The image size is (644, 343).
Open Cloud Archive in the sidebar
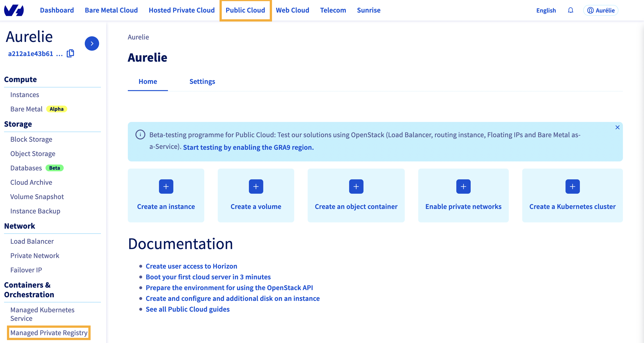tap(31, 182)
